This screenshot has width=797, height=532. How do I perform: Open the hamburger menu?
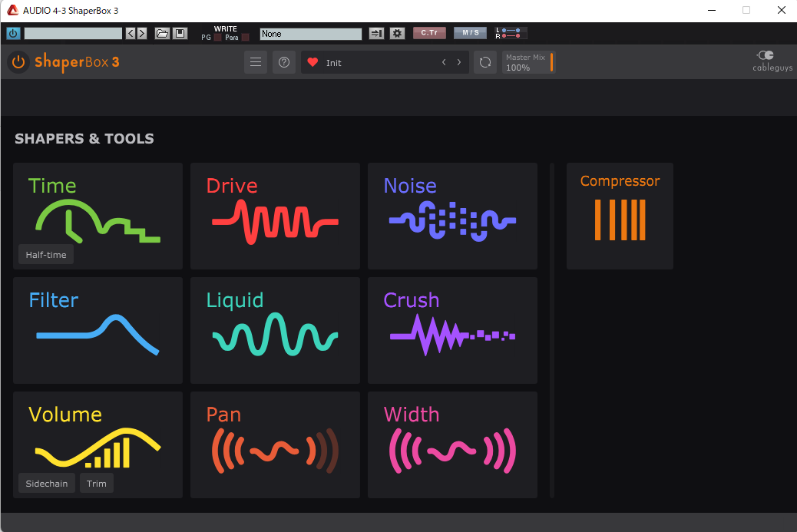coord(256,62)
